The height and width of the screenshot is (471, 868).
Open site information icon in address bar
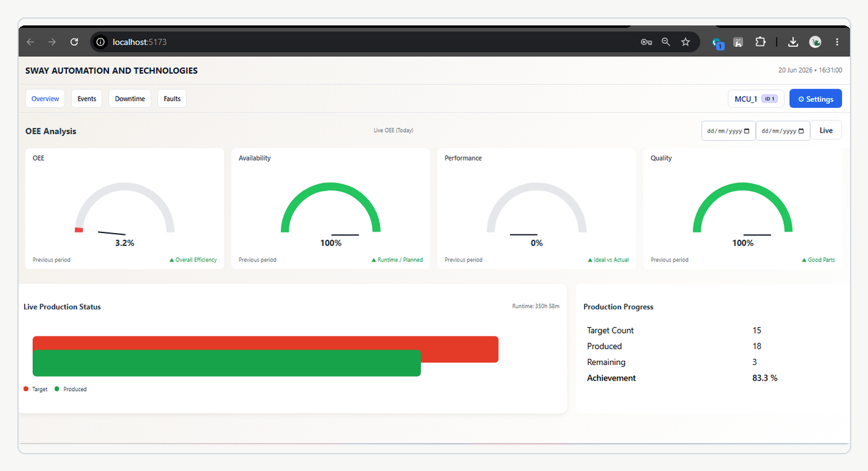click(x=101, y=42)
